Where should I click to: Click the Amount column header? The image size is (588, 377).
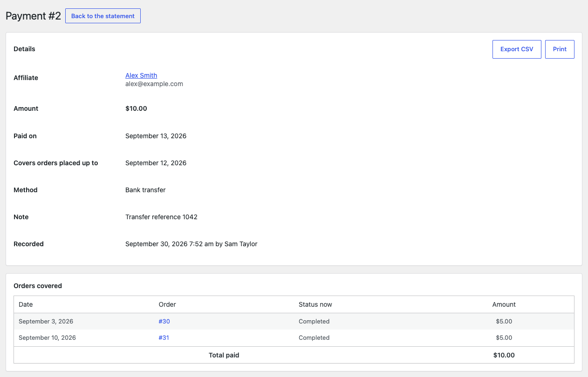pyautogui.click(x=504, y=304)
